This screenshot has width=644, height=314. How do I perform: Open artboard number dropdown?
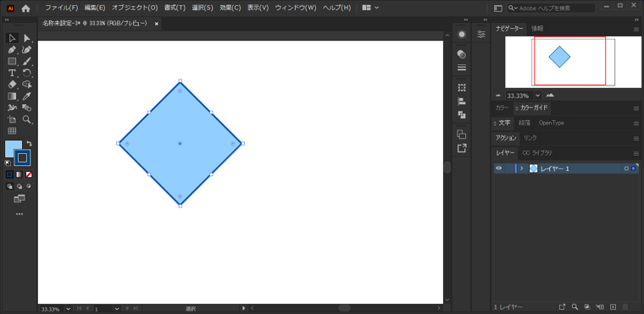coord(117,308)
